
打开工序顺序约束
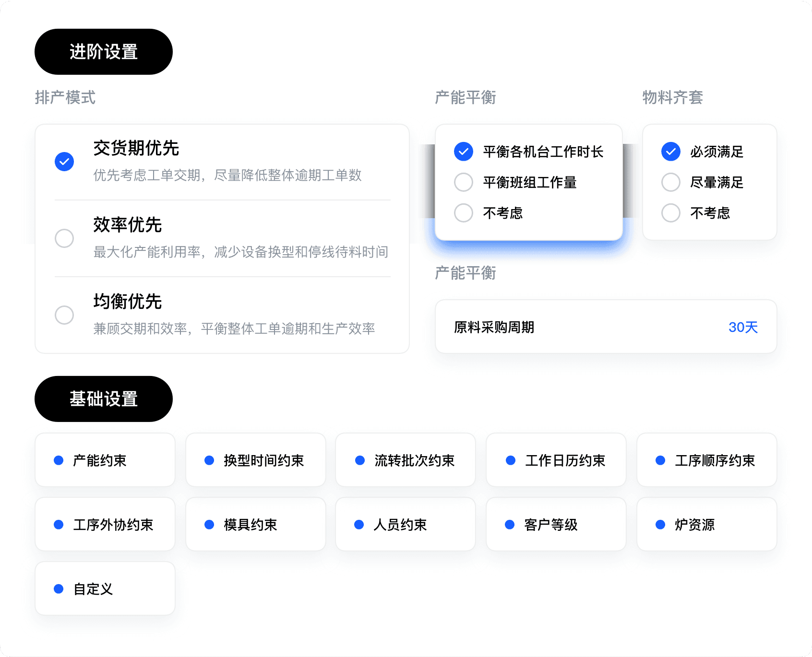(x=706, y=460)
